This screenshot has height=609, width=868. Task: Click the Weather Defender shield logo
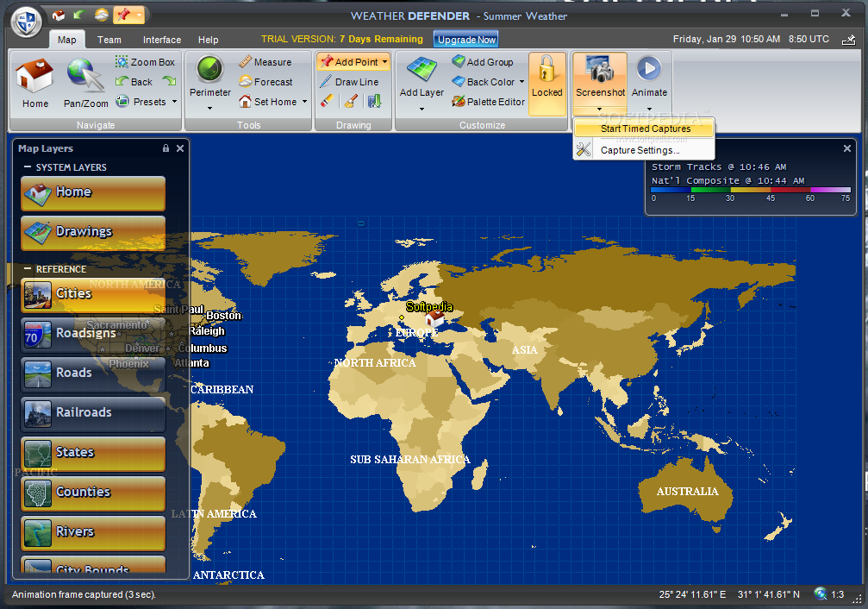click(x=26, y=22)
